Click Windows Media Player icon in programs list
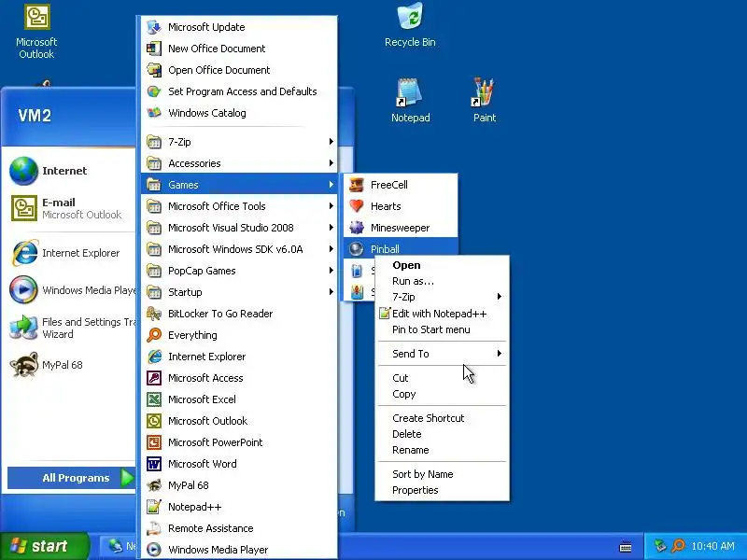The height and width of the screenshot is (560, 747). 154,550
